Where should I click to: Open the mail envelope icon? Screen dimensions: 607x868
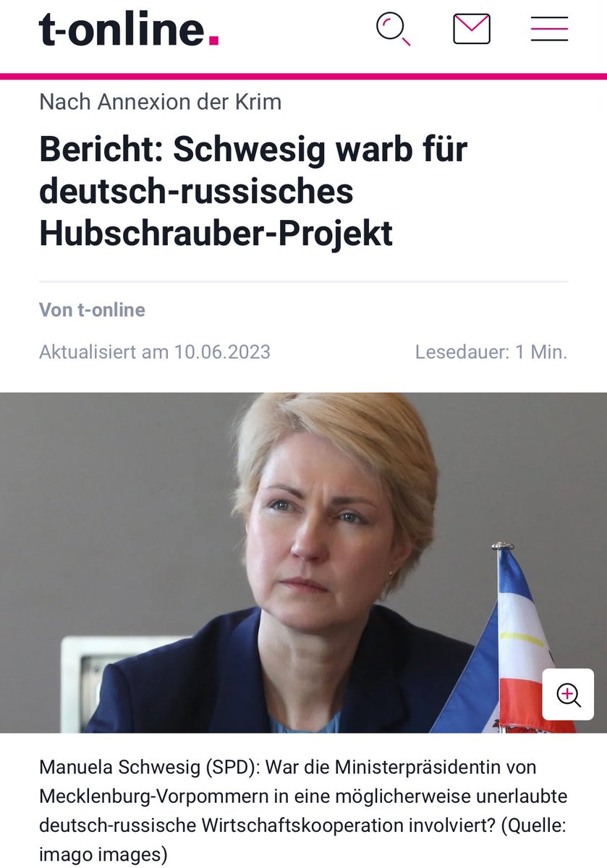tap(472, 29)
